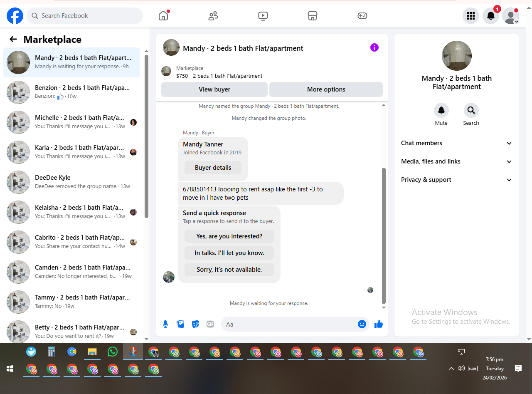The image size is (532, 394).
Task: Open Buyer details
Action: 213,168
